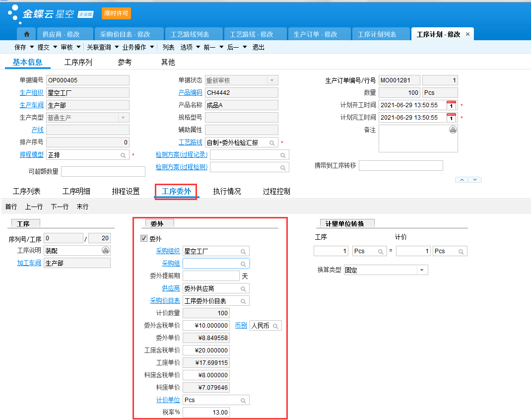The height and width of the screenshot is (420, 531).
Task: Click the 税率% input field
Action: click(206, 412)
